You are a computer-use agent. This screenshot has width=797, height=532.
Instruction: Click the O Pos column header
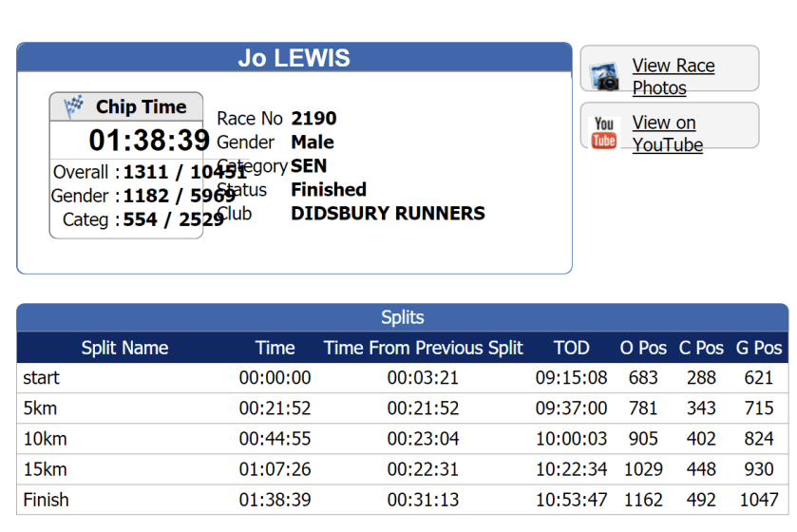(x=643, y=348)
